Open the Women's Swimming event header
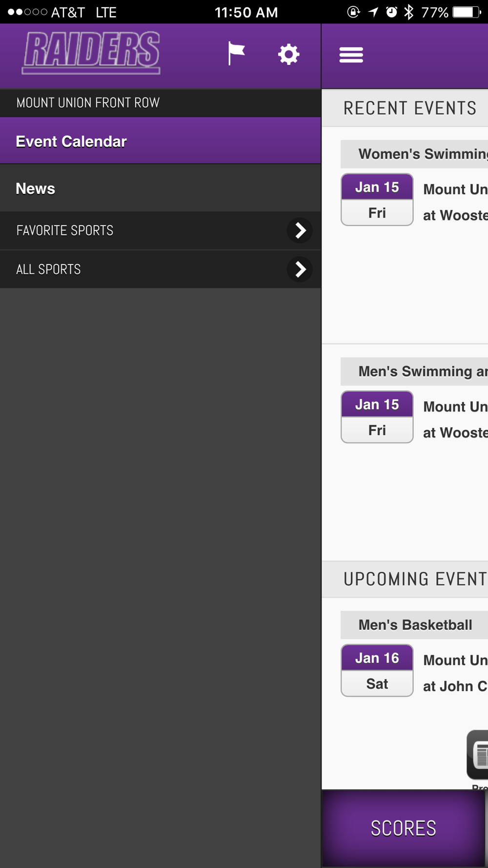Viewport: 488px width, 868px height. (x=414, y=154)
